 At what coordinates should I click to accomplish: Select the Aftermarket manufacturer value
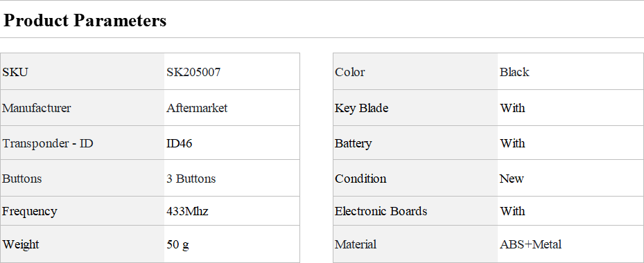pyautogui.click(x=197, y=108)
